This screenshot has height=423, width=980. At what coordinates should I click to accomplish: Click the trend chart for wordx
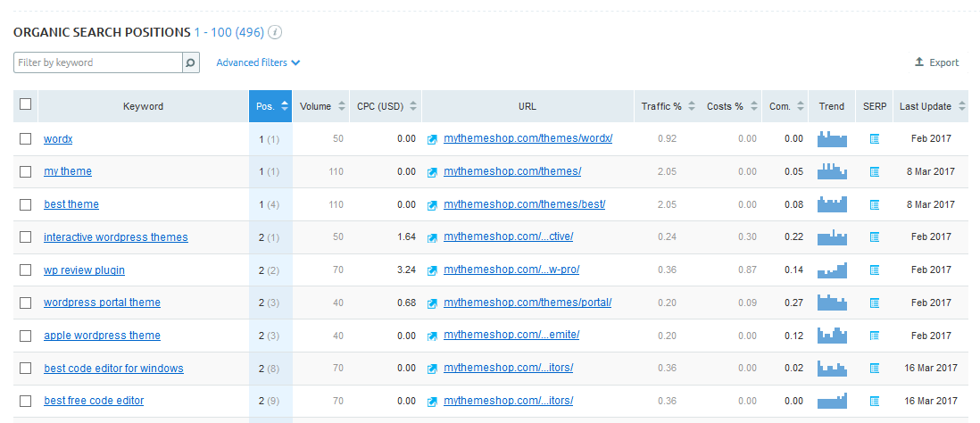(832, 138)
